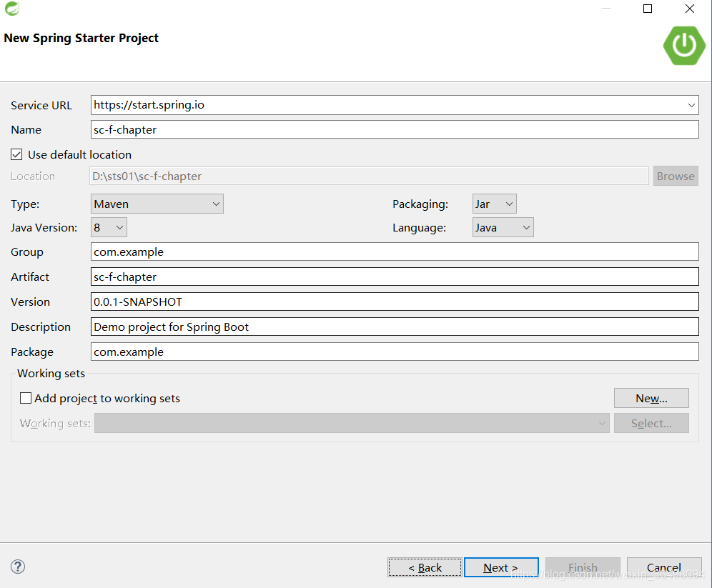
Task: Click the Description input field
Action: [x=395, y=327]
